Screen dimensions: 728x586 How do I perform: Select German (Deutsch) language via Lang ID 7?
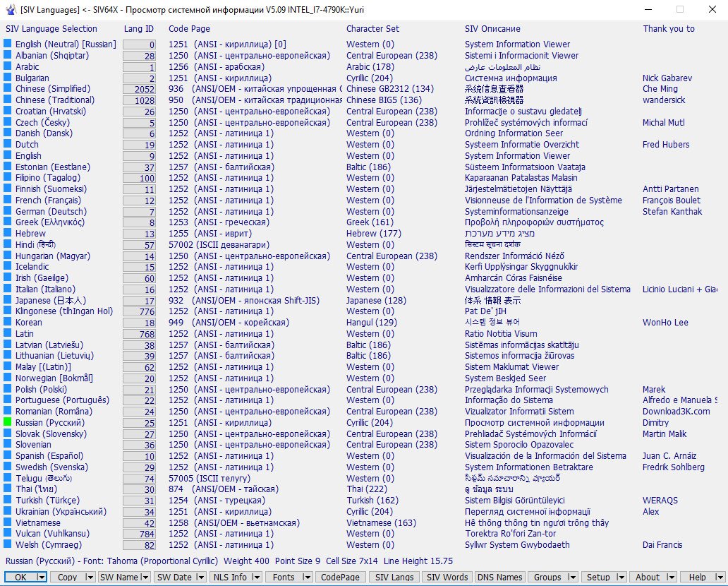pos(139,212)
